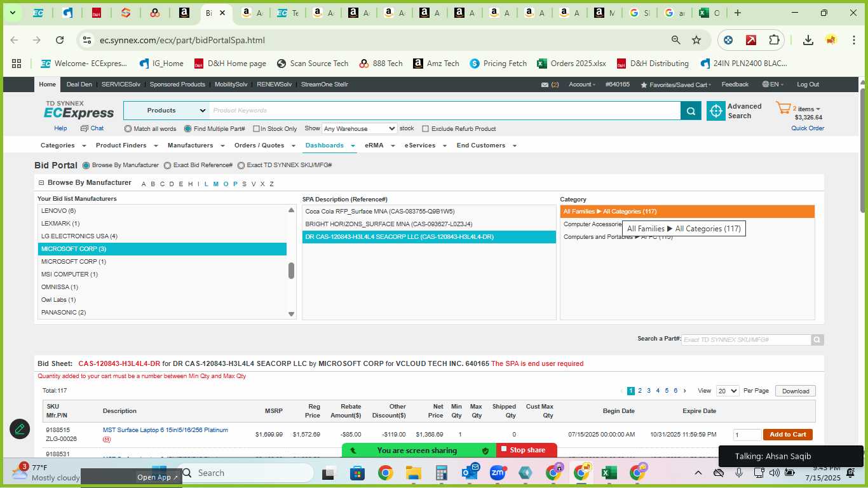Click the manufacturer list scroll down arrow
Screen dimensions: 868x488
(292, 314)
